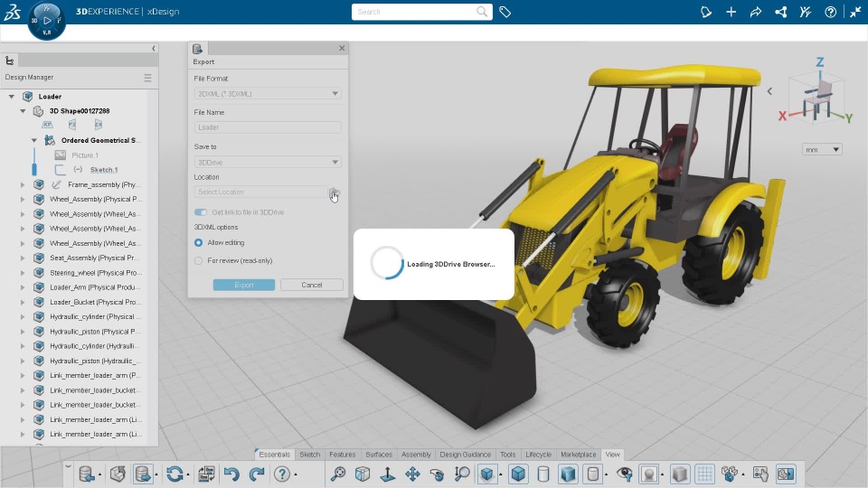This screenshot has width=868, height=488.
Task: Open the Marketplace tab
Action: point(578,455)
